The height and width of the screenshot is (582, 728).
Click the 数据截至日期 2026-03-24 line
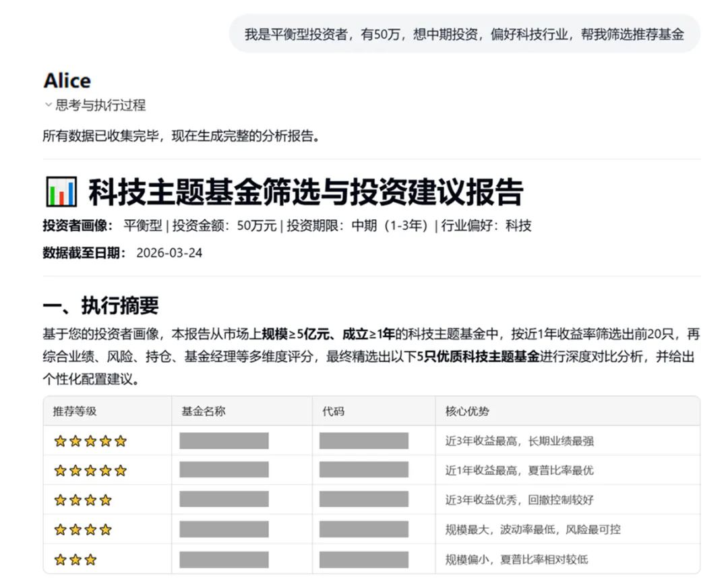[122, 253]
